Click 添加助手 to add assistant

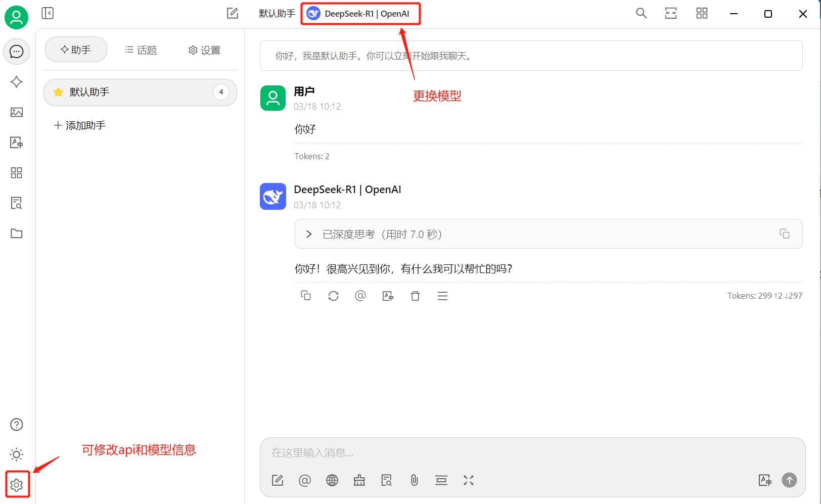click(80, 125)
